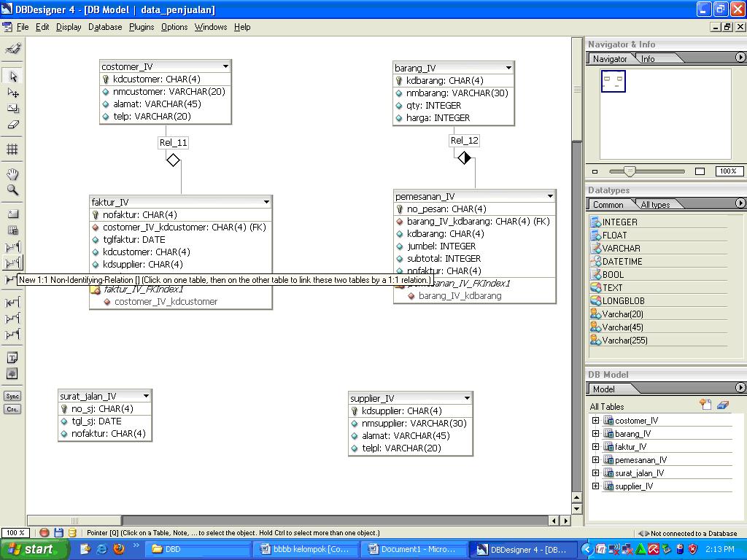Click the Crc. create script button
This screenshot has height=560, width=747.
pos(13,409)
